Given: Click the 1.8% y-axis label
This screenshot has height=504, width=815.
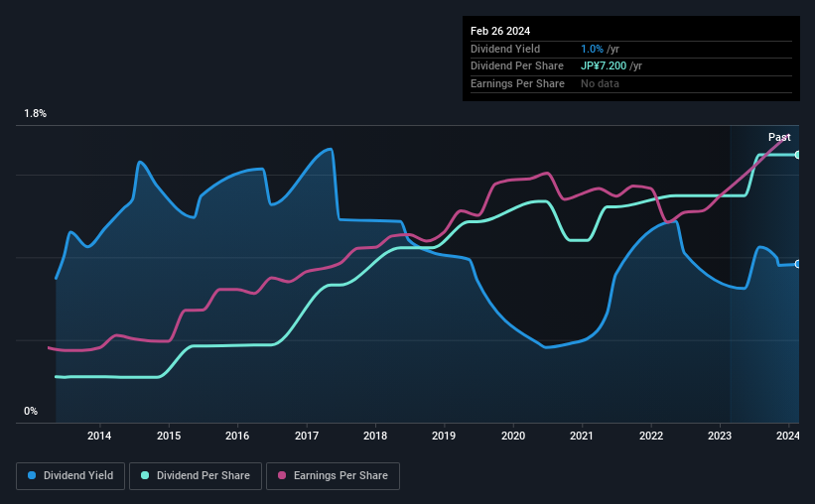Looking at the screenshot, I should click(36, 113).
